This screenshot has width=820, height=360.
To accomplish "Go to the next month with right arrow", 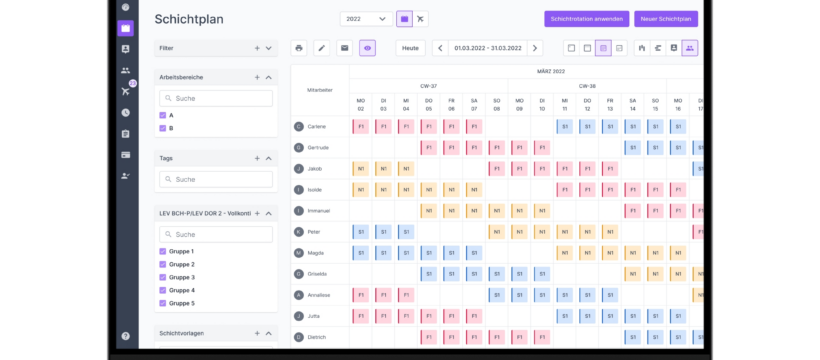I will [x=534, y=48].
